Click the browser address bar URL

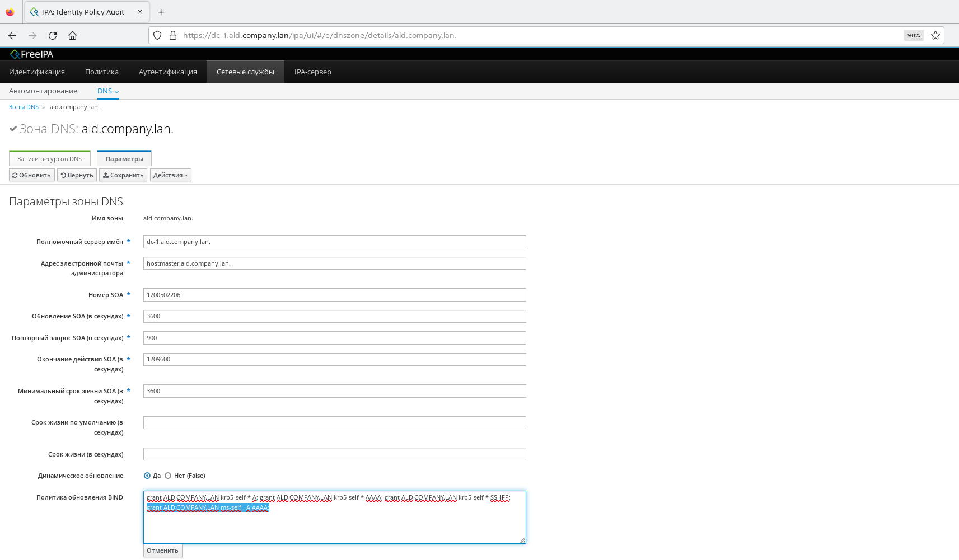tap(320, 35)
